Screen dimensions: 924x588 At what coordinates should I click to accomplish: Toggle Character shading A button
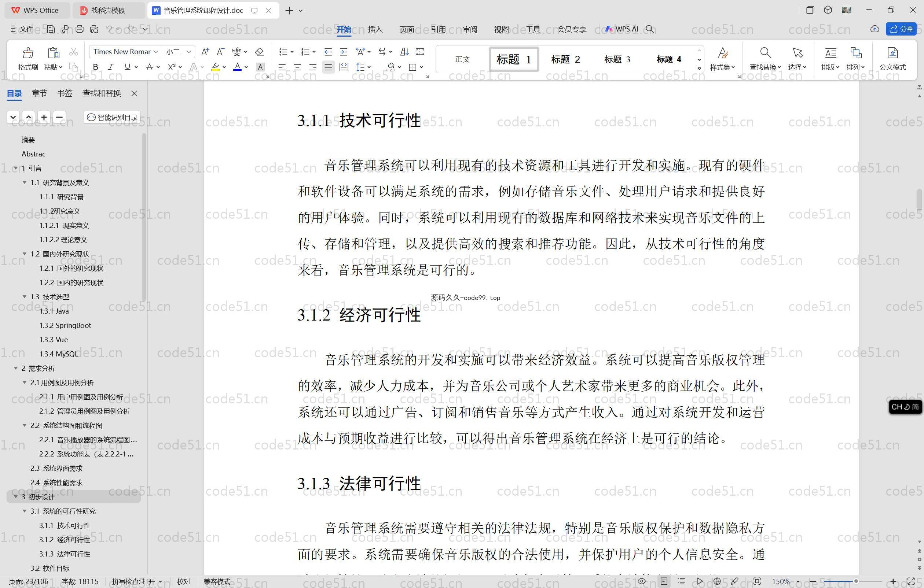[260, 67]
